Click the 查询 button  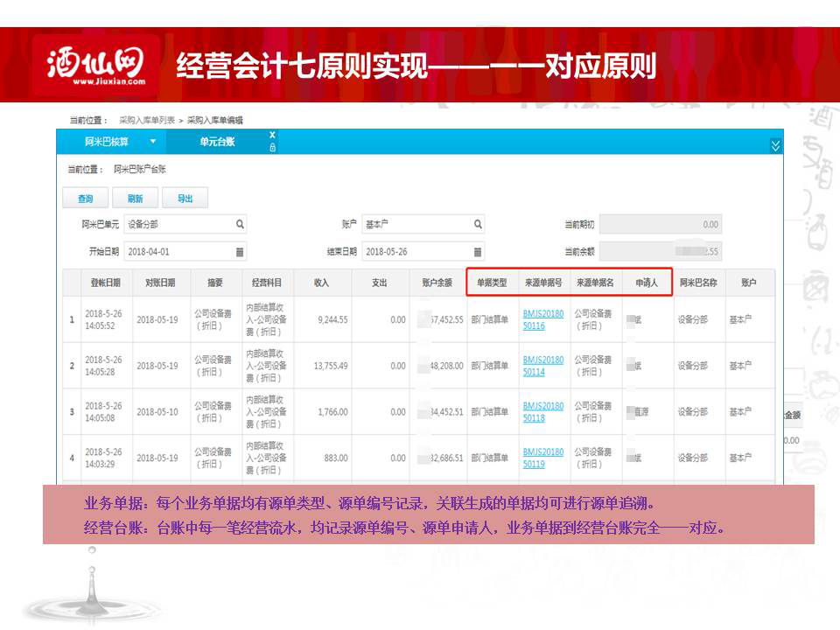pyautogui.click(x=85, y=199)
